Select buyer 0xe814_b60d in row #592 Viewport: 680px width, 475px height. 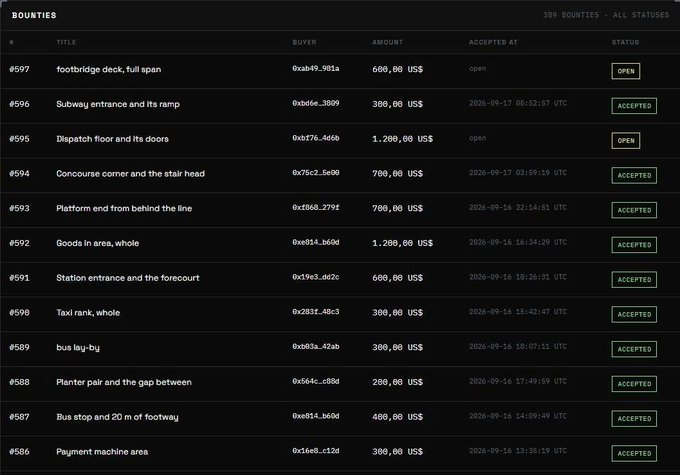tap(316, 242)
